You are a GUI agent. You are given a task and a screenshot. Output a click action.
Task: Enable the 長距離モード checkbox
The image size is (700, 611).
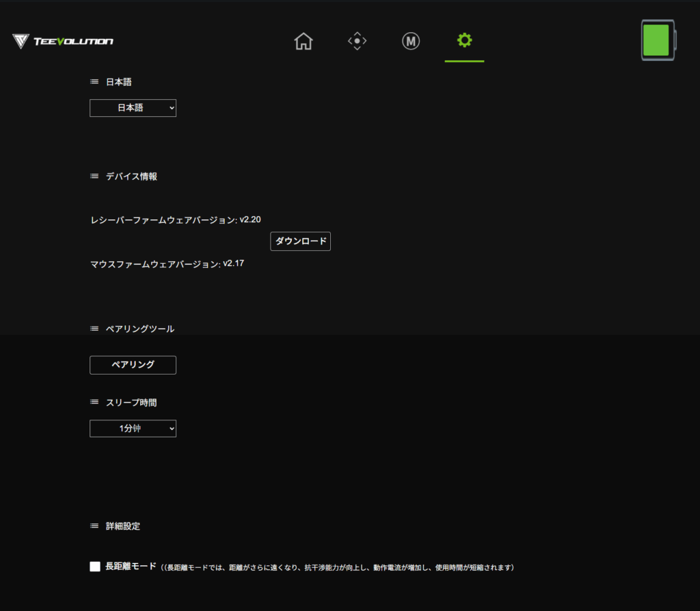(x=95, y=567)
